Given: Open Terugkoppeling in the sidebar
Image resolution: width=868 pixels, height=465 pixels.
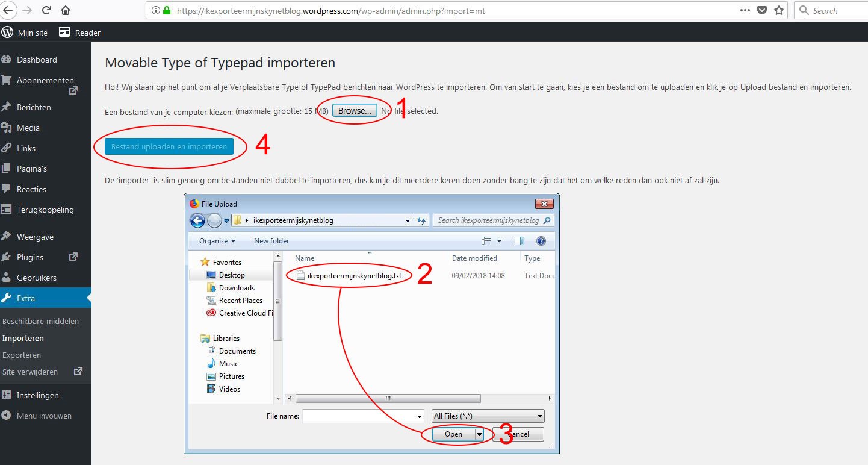Looking at the screenshot, I should pyautogui.click(x=45, y=210).
